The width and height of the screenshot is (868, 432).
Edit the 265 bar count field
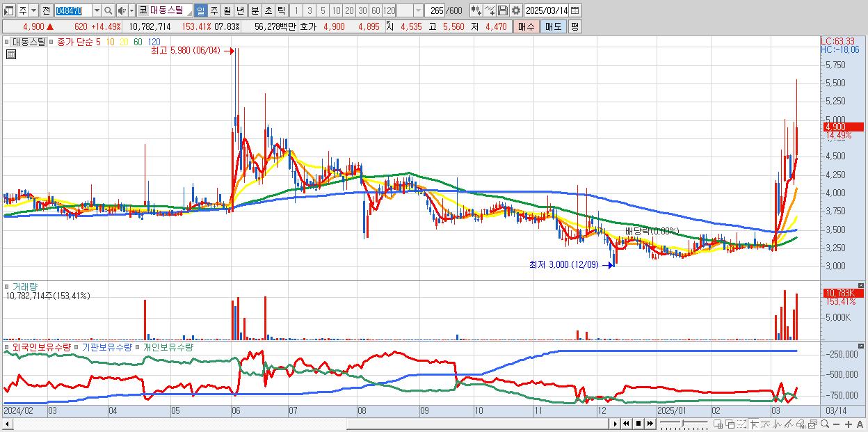tap(435, 10)
